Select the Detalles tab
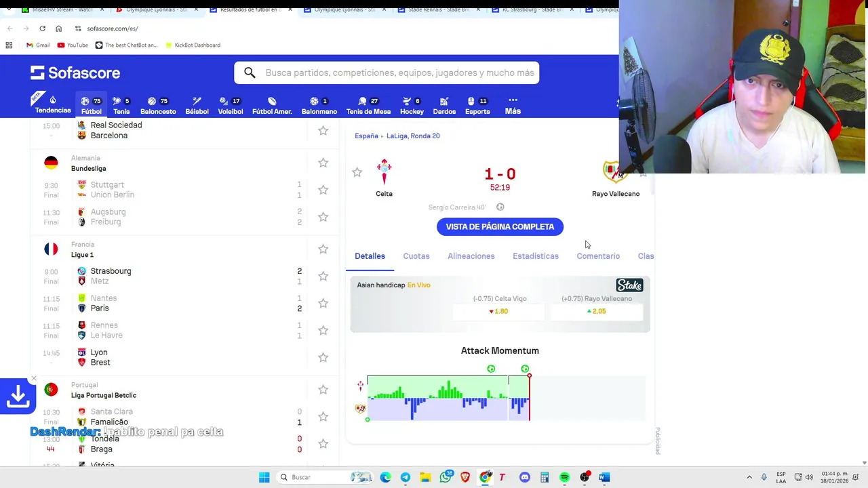Viewport: 868px width, 488px height. pos(370,256)
